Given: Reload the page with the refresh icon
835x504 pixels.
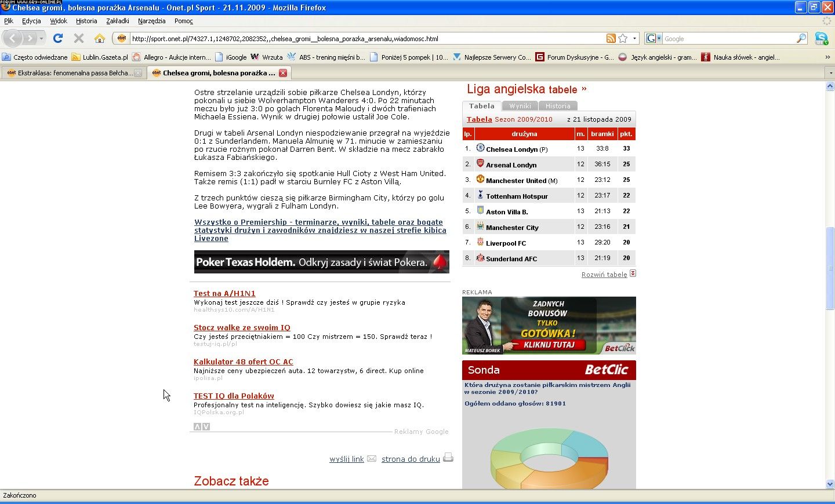Looking at the screenshot, I should 58,38.
